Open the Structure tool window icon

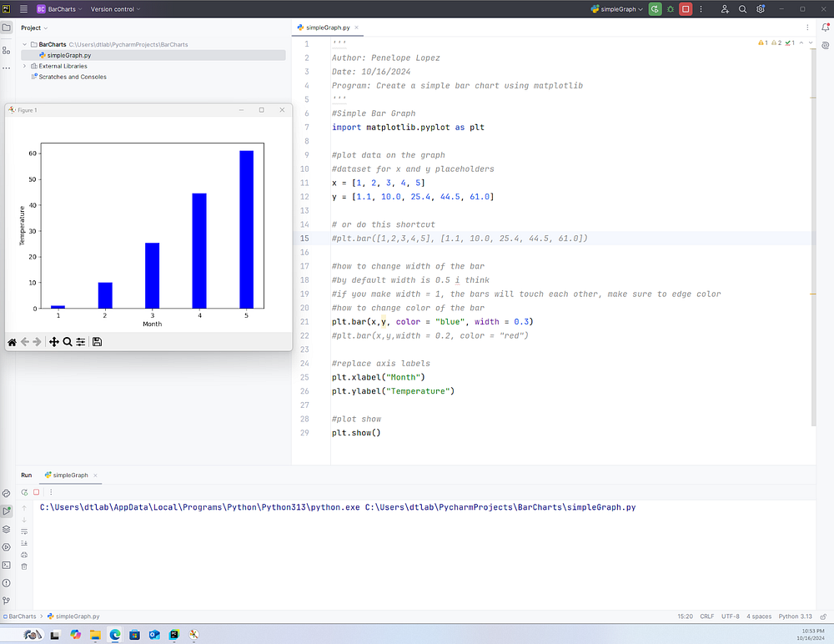coord(7,50)
